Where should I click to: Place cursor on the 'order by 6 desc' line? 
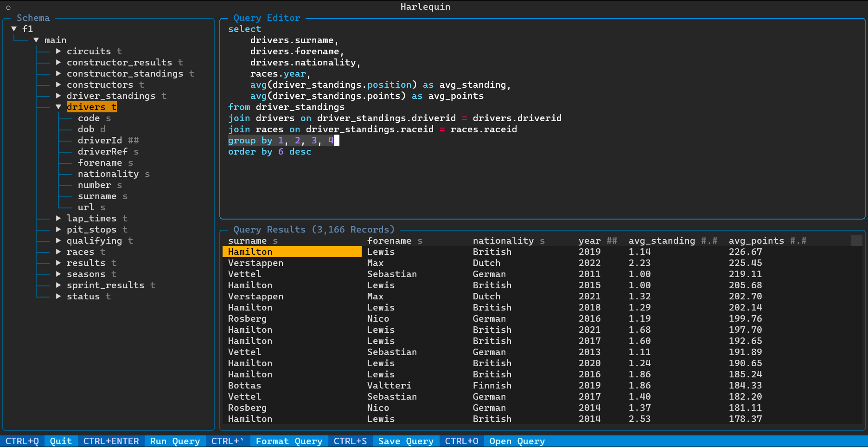pyautogui.click(x=270, y=151)
